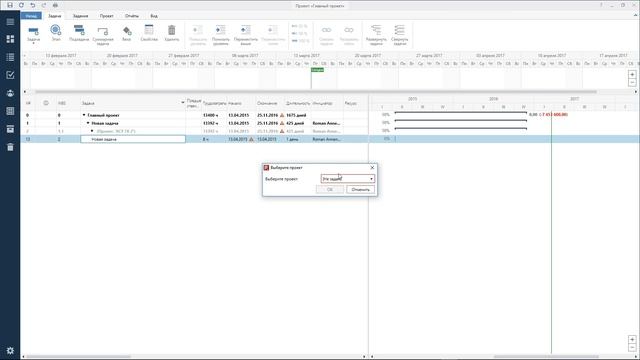Click Развернуть задачи ribbon icon

[x=376, y=35]
